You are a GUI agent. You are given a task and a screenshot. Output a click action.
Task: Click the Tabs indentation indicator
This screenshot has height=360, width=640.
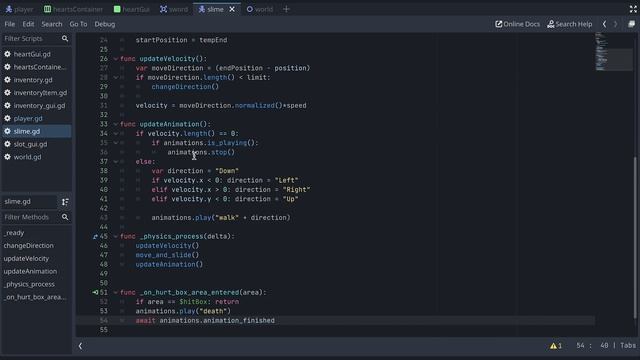tap(628, 346)
